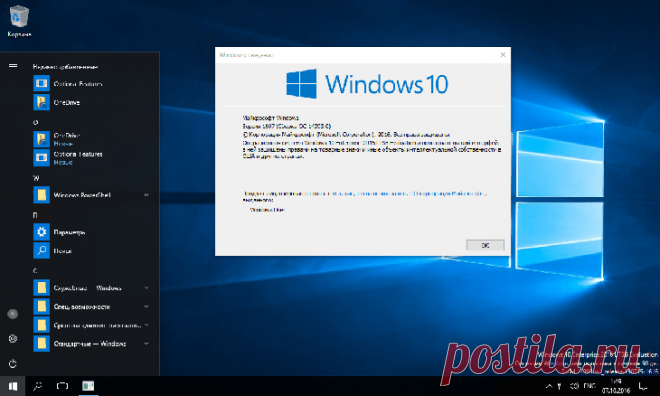
Task: Expand Windows PowerShell folder chevron
Action: tap(146, 195)
